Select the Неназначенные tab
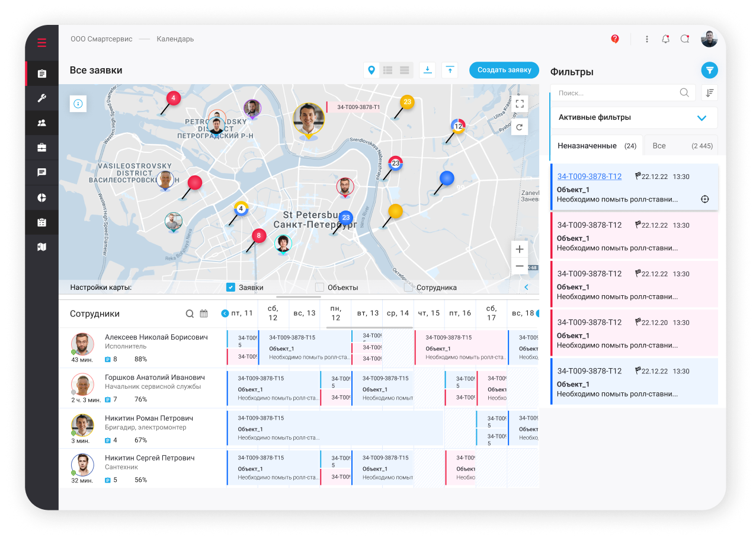The height and width of the screenshot is (540, 756). [x=597, y=146]
